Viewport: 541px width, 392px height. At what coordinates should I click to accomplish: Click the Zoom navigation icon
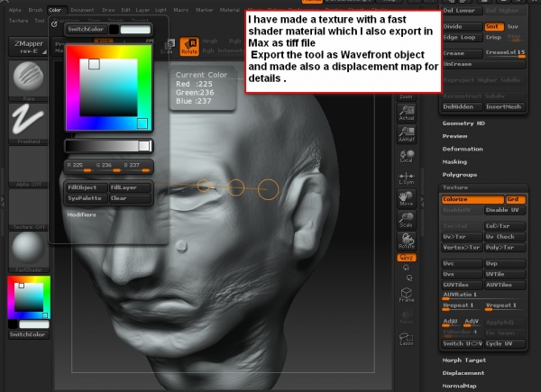click(406, 96)
